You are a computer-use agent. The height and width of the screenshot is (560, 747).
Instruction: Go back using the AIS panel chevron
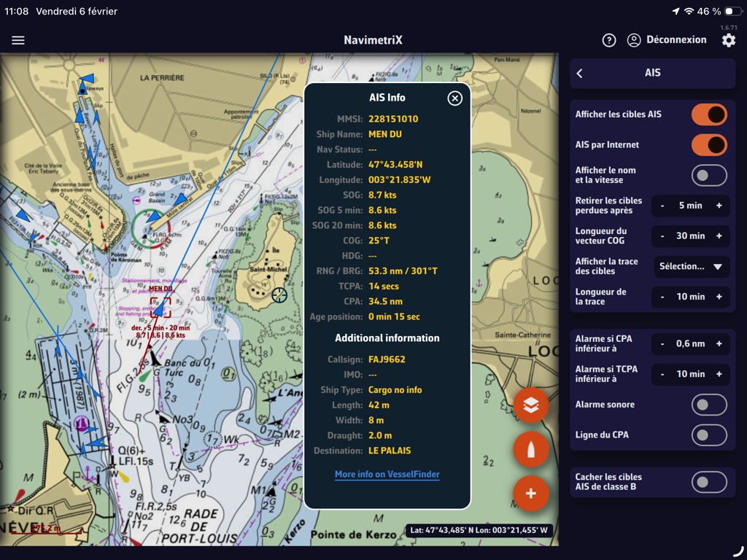click(x=580, y=74)
